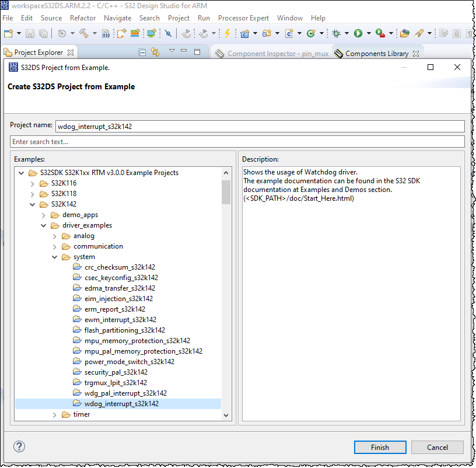Click the Cancel button
Image resolution: width=476 pixels, height=468 pixels.
(437, 447)
